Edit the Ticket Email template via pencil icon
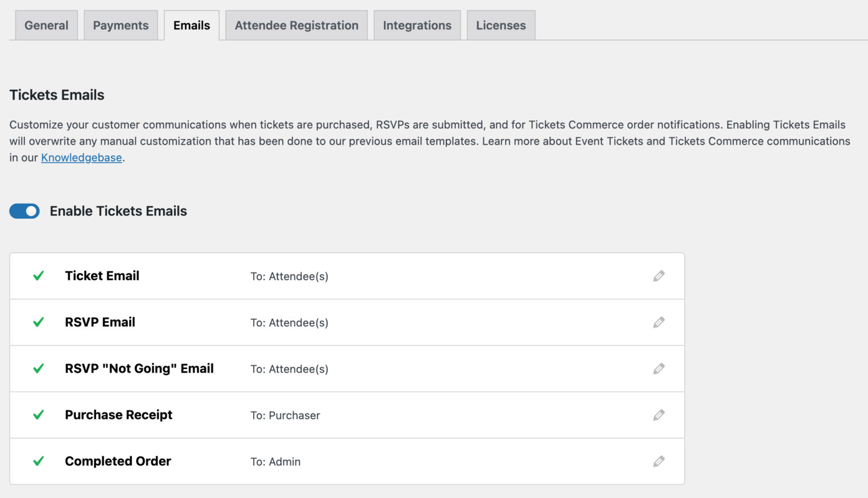Viewport: 868px width, 498px height. 659,276
